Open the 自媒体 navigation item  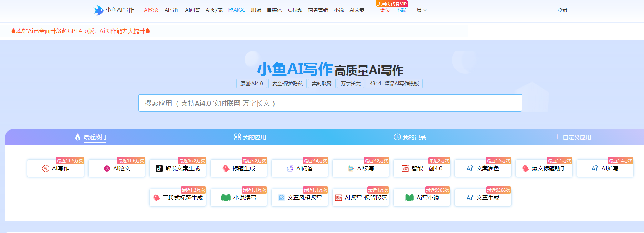click(x=275, y=10)
